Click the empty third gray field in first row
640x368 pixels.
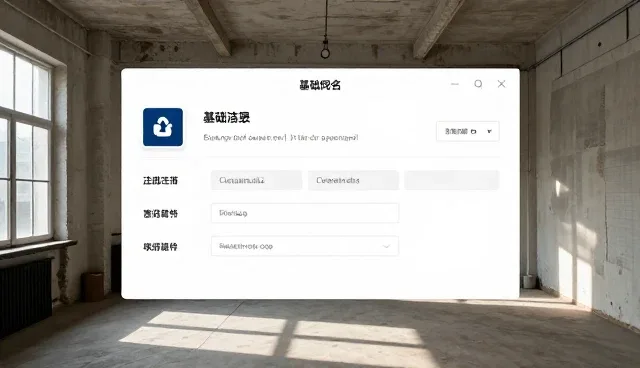tap(452, 180)
